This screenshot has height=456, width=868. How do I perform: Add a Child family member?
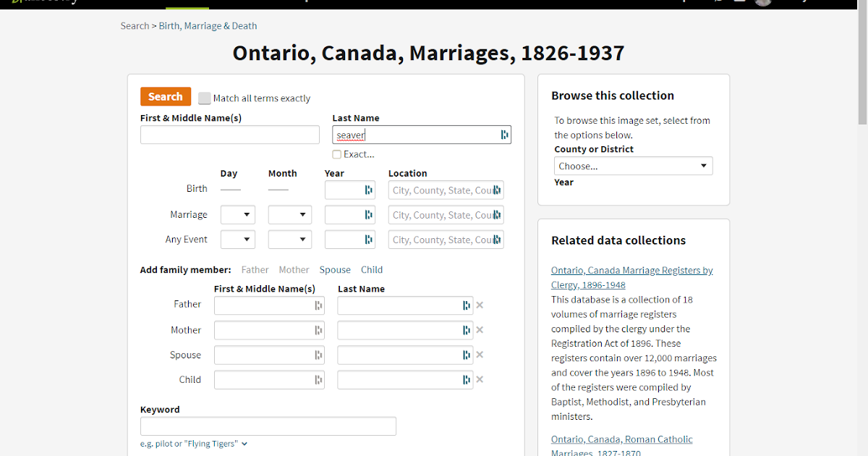pos(372,269)
